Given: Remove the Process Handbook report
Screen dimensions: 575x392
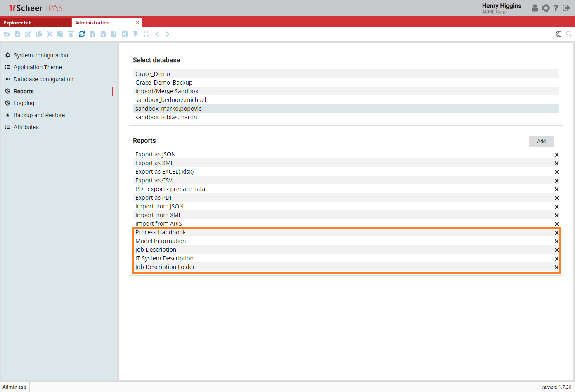Looking at the screenshot, I should 556,233.
